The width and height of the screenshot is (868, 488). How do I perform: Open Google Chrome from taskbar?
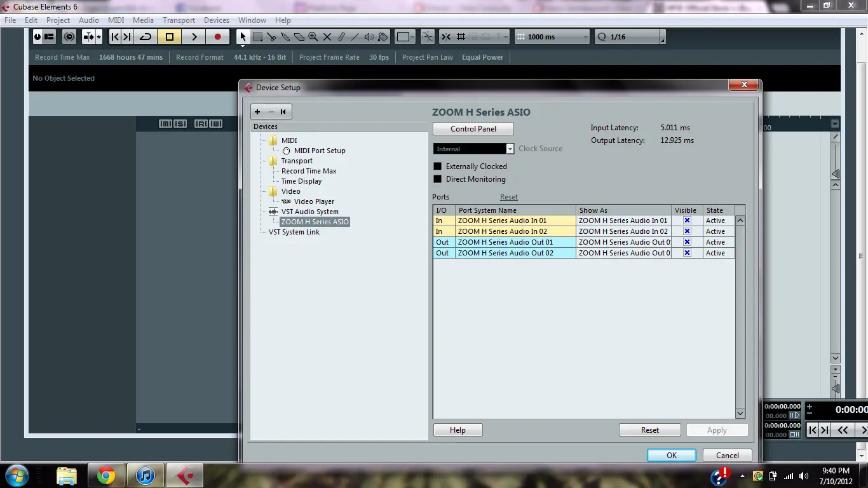[106, 475]
